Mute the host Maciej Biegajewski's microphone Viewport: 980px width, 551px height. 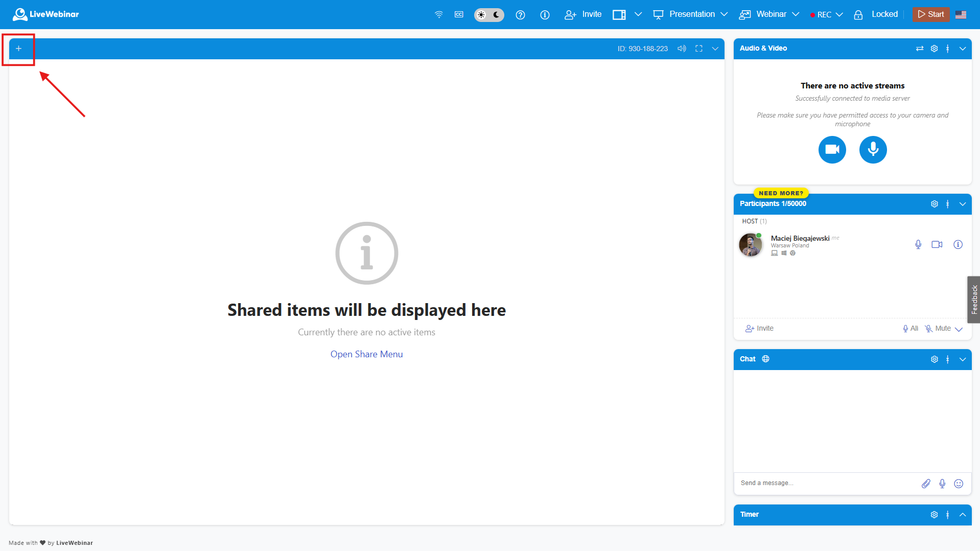(918, 244)
